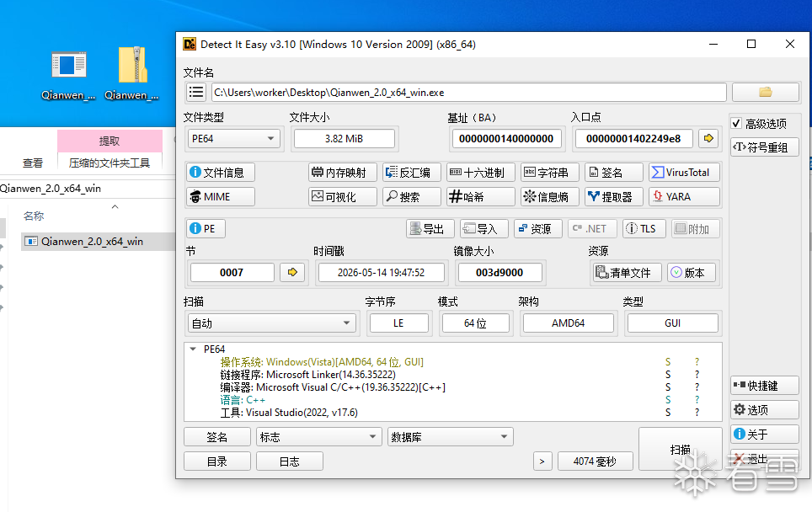Screen dimensions: 812x512
Task: Open 查看 tab in Explorer ribbon
Action: point(33,163)
